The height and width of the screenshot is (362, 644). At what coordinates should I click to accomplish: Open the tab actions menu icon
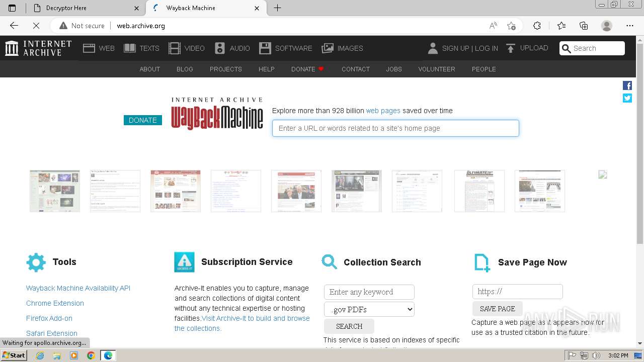click(12, 8)
